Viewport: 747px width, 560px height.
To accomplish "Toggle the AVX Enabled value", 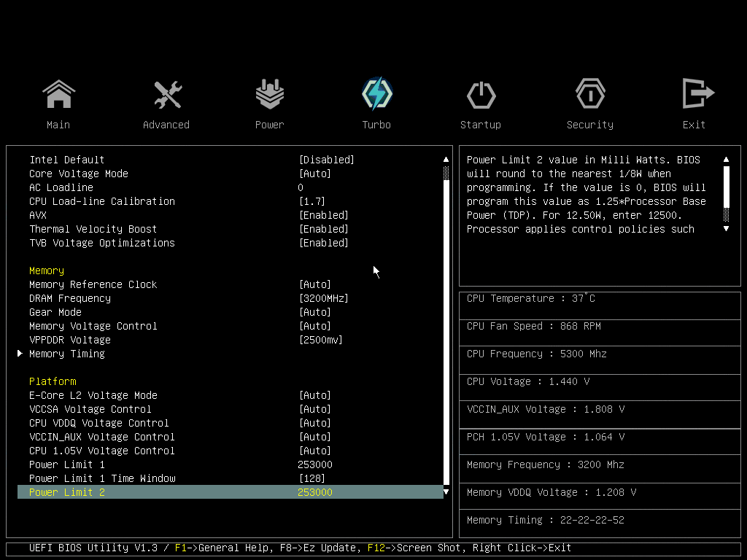I will coord(323,215).
